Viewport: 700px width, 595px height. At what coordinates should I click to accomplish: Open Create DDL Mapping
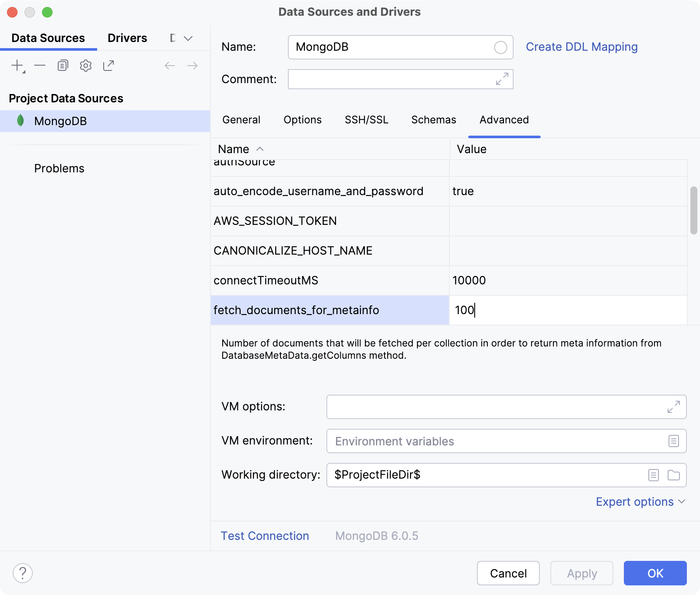tap(582, 47)
